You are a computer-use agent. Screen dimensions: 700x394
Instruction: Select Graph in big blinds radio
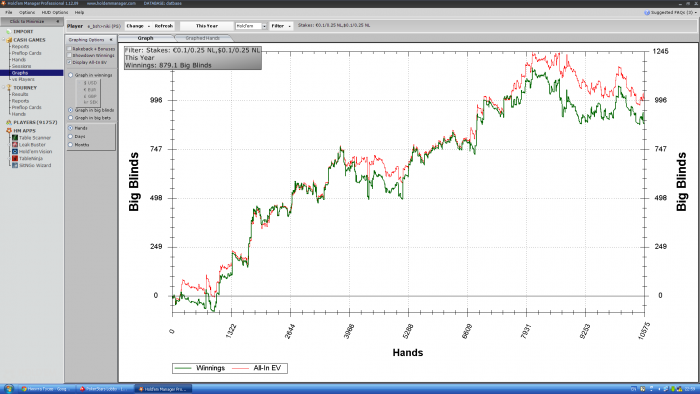(x=71, y=110)
